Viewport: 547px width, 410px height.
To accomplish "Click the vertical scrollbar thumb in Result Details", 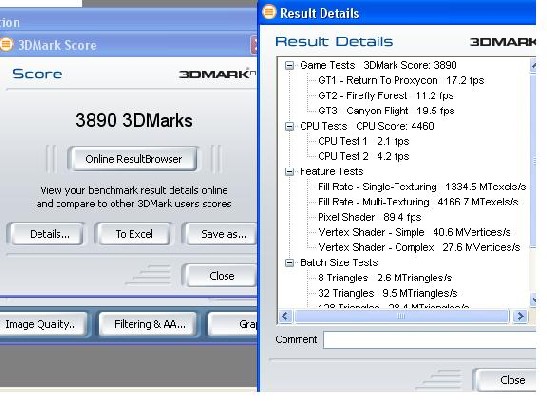I will point(533,161).
